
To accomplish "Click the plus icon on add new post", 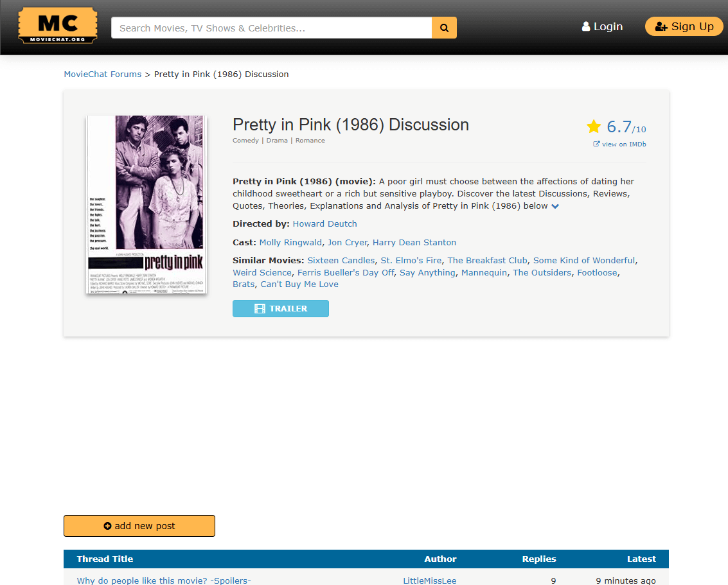I will [x=107, y=526].
